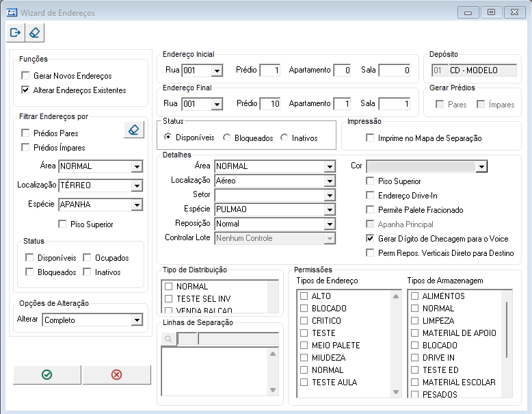The height and width of the screenshot is (414, 532).
Task: Enable Imprime no Mapa de Separação
Action: point(370,138)
